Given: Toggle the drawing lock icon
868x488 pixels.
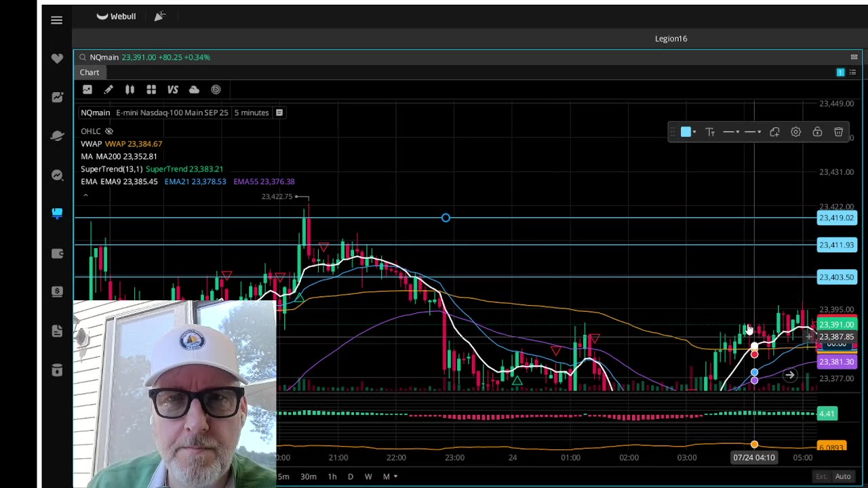Looking at the screenshot, I should (817, 132).
